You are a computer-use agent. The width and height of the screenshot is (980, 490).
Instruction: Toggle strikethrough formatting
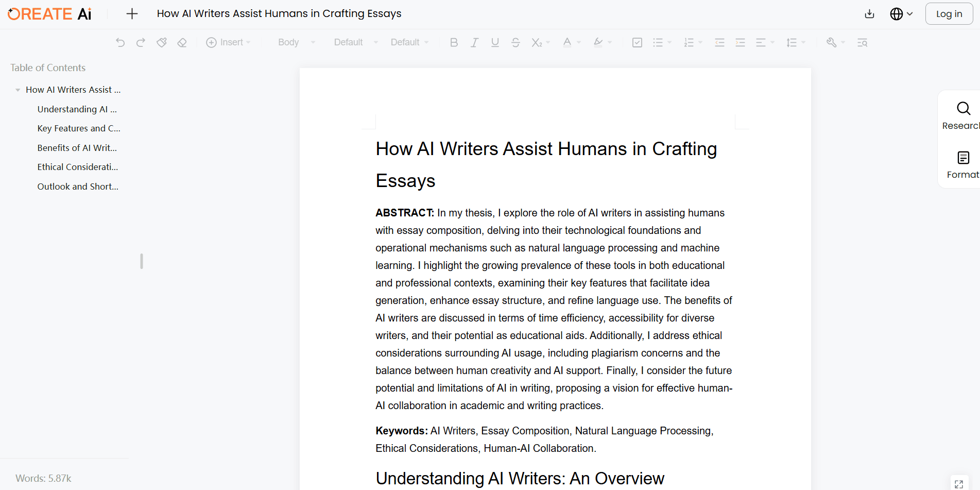515,42
